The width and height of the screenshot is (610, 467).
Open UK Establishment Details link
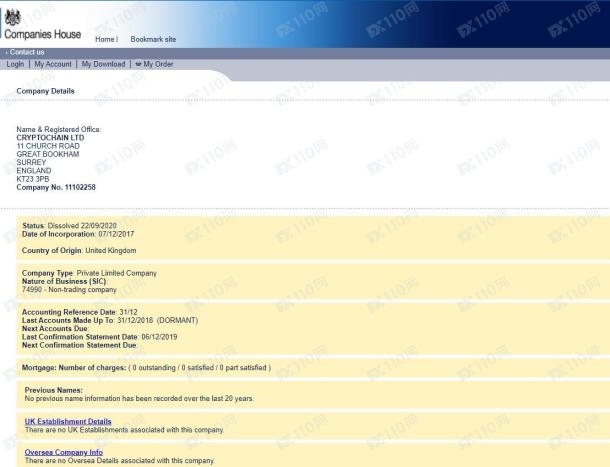click(x=68, y=421)
